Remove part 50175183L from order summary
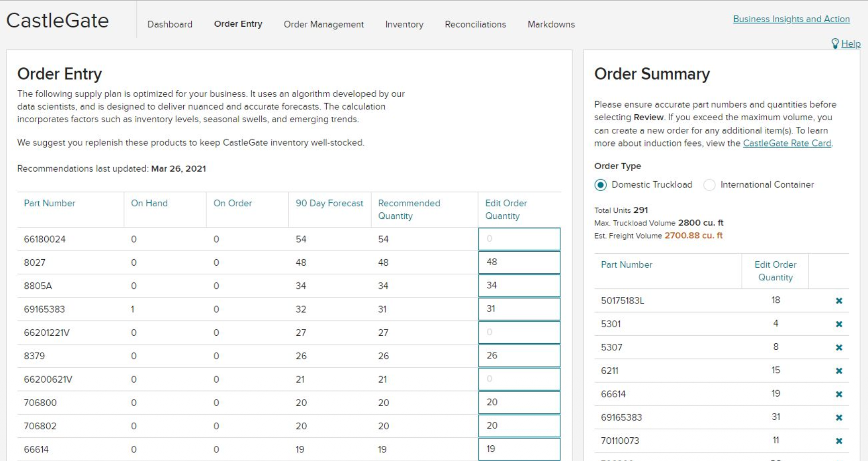This screenshot has height=461, width=868. pos(839,300)
